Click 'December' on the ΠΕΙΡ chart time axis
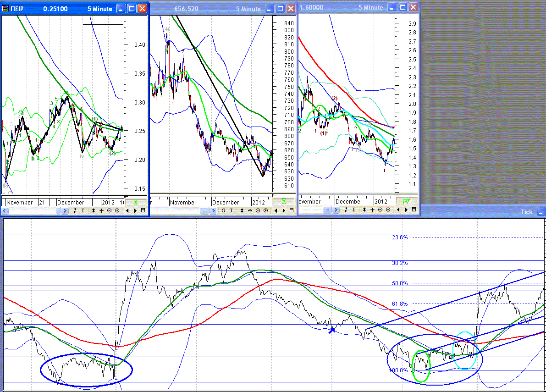Image resolution: width=546 pixels, height=392 pixels. click(x=71, y=203)
